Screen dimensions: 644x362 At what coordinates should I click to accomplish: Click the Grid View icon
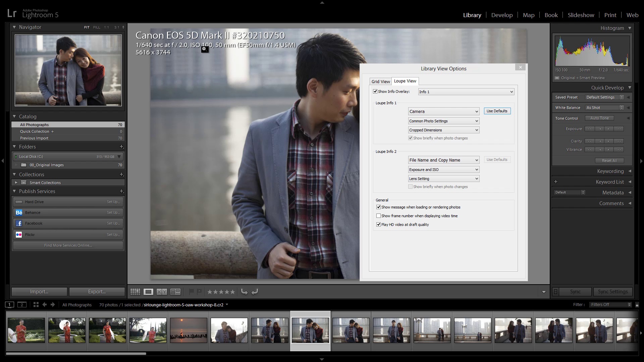(x=135, y=291)
